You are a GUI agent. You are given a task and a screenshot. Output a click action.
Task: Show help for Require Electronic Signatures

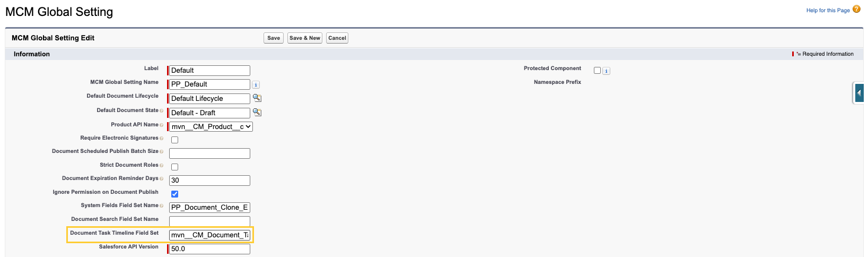161,139
